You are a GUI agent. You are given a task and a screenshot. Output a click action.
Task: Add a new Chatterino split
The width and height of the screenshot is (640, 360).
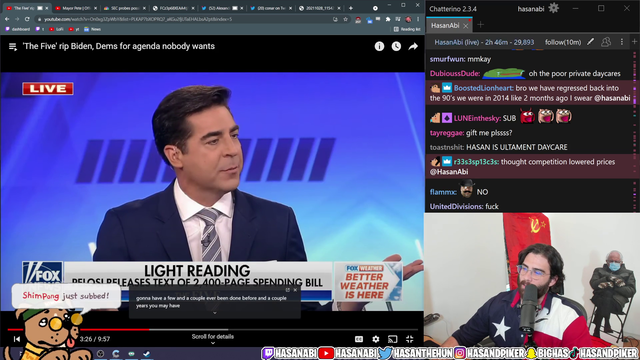coord(634,42)
